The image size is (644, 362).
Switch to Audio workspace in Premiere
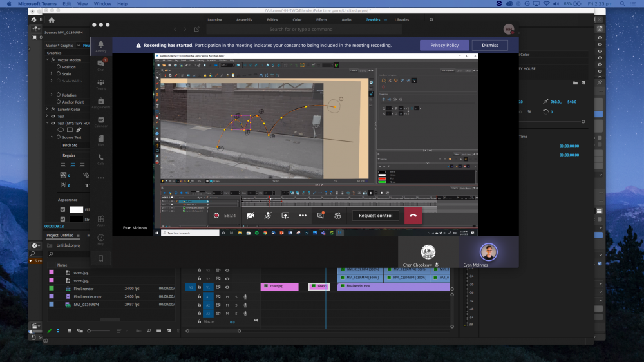point(346,20)
